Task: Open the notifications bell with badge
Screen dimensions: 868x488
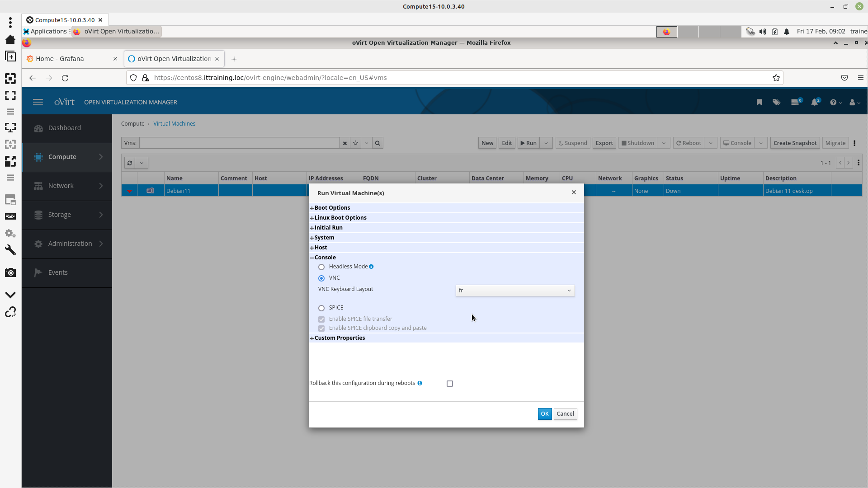Action: tap(815, 103)
